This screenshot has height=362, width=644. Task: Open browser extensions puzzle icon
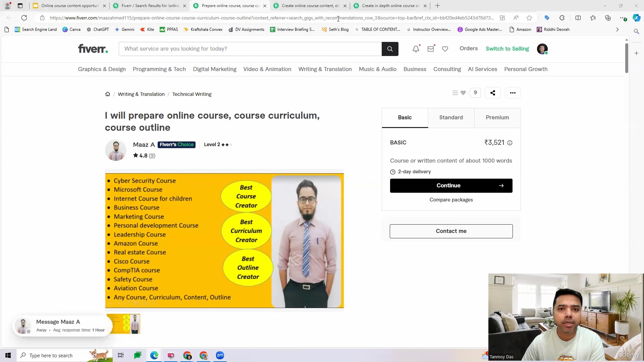(x=562, y=18)
